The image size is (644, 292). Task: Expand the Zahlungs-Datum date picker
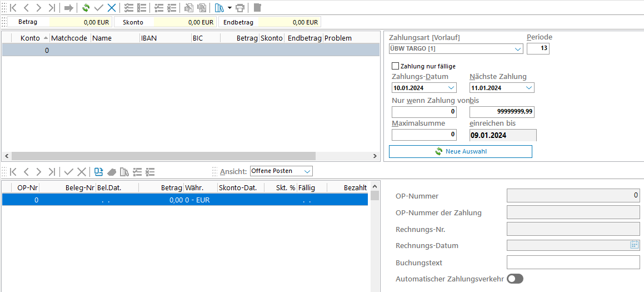click(x=451, y=88)
